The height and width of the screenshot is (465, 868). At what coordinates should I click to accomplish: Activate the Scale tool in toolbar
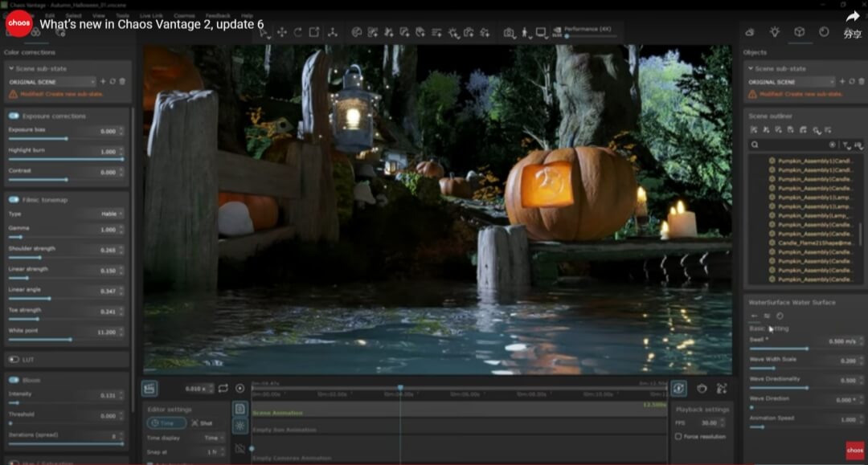314,32
